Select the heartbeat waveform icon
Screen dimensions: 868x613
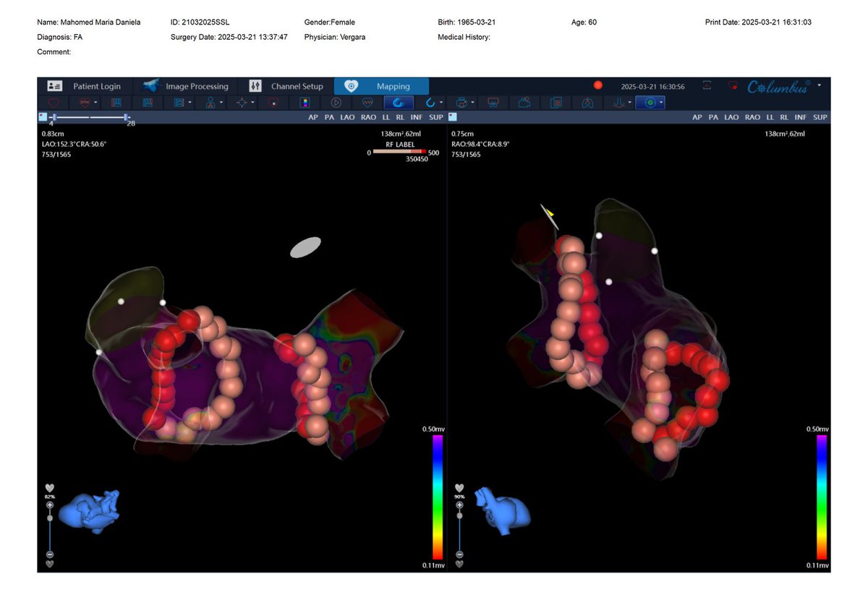tap(367, 103)
